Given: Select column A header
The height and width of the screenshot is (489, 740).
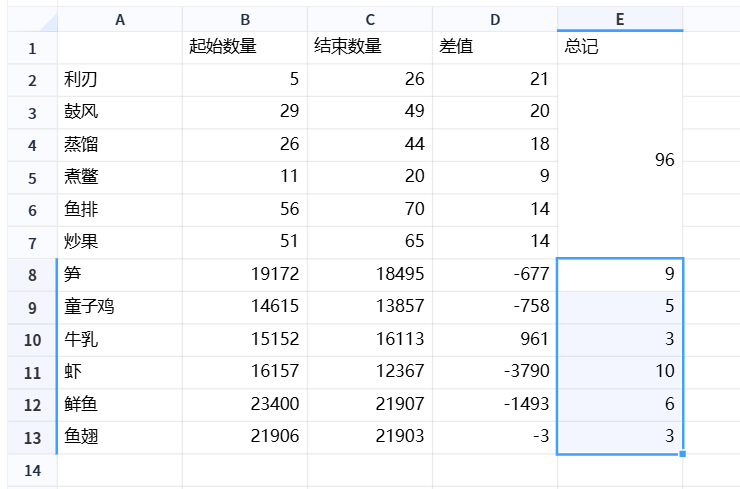Looking at the screenshot, I should (120, 19).
